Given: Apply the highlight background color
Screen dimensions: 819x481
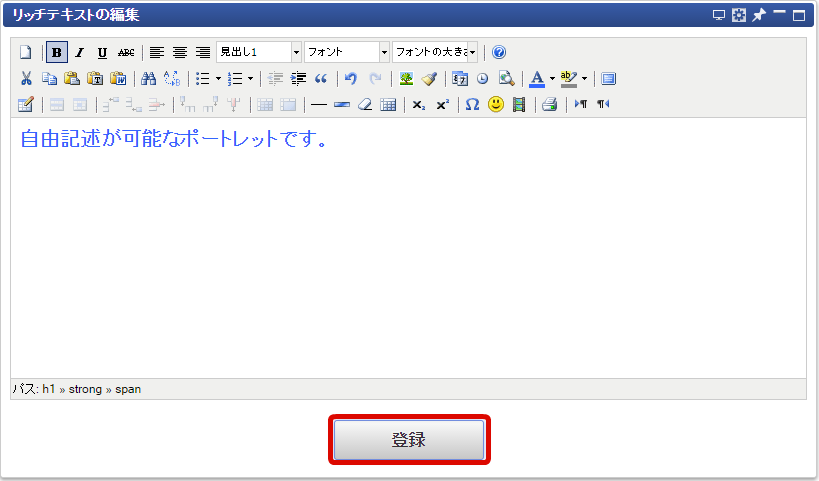Looking at the screenshot, I should point(568,78).
